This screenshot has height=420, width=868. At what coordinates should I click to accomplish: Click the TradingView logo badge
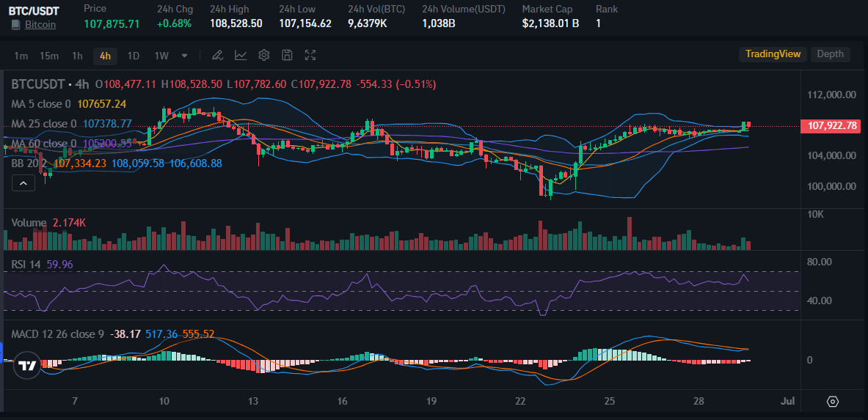[26, 366]
